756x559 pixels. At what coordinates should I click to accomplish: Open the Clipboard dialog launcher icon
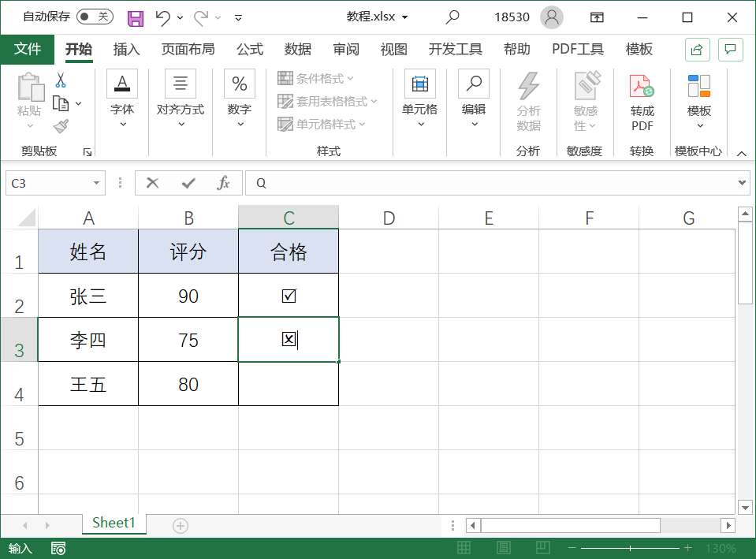pyautogui.click(x=88, y=151)
